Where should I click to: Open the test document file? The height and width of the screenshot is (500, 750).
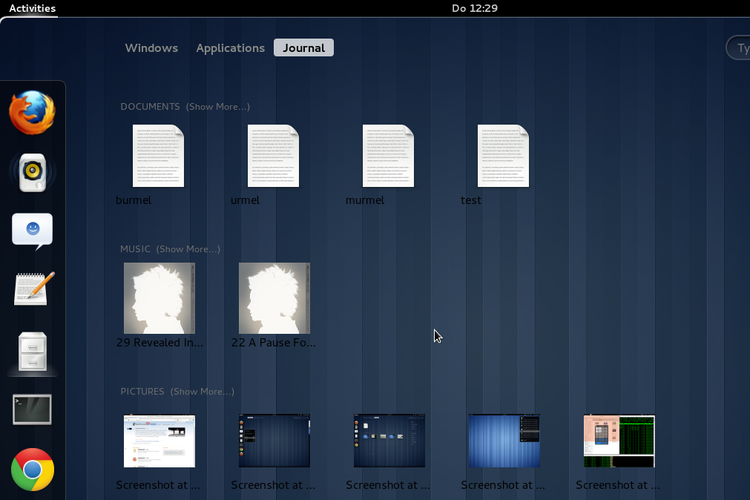coord(504,157)
